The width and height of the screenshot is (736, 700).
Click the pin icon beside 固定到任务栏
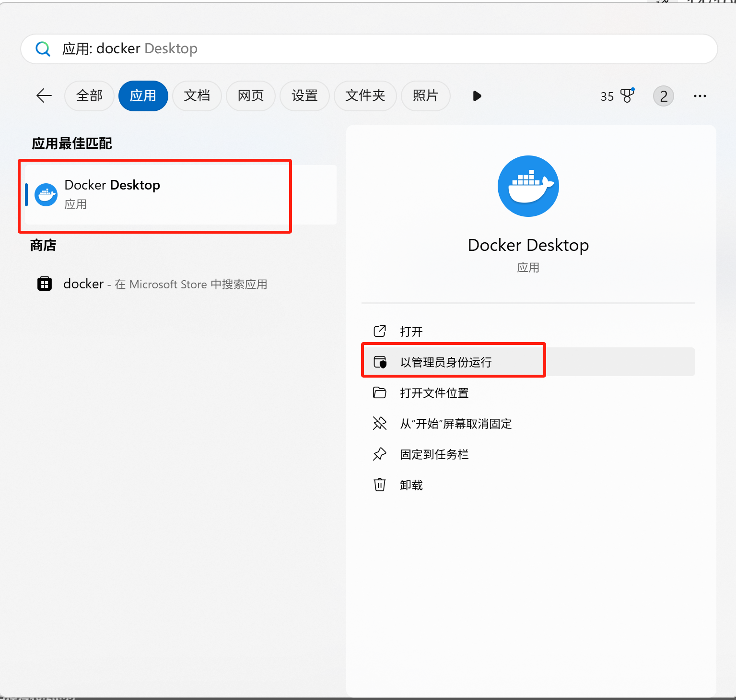pyautogui.click(x=379, y=454)
